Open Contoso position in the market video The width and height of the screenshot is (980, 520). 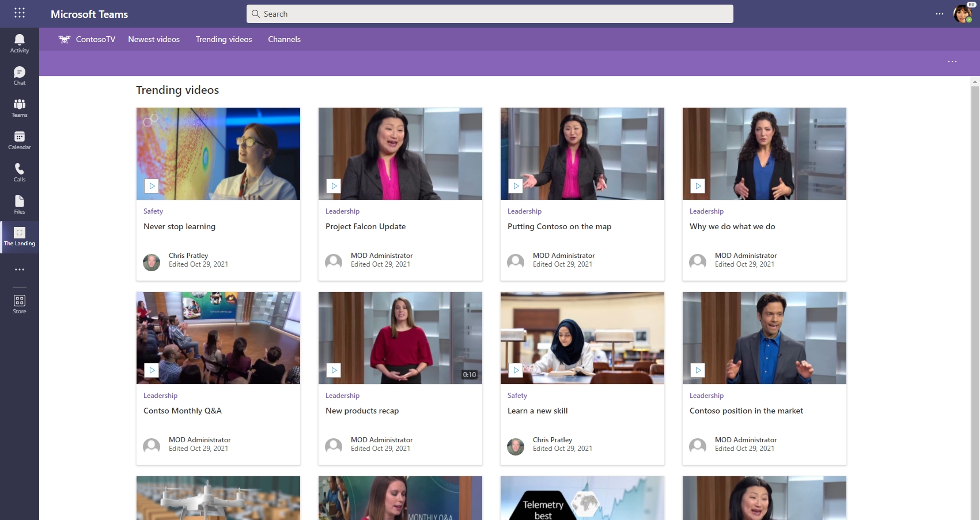[746, 411]
